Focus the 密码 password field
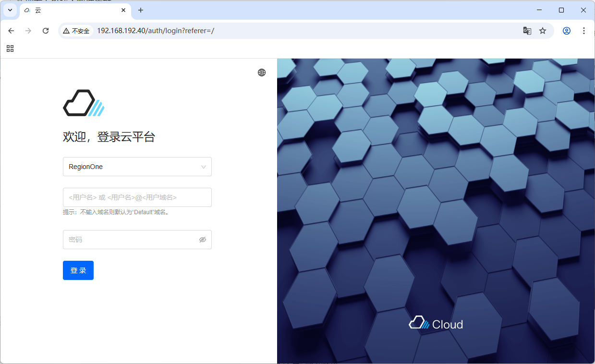Screen dimensions: 595x364 (x=137, y=240)
